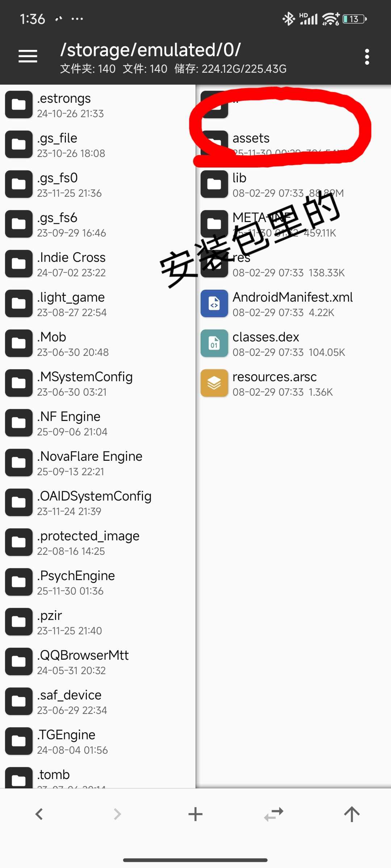Image resolution: width=391 pixels, height=868 pixels.
Task: Open the .estrongs folder
Action: pos(64,105)
